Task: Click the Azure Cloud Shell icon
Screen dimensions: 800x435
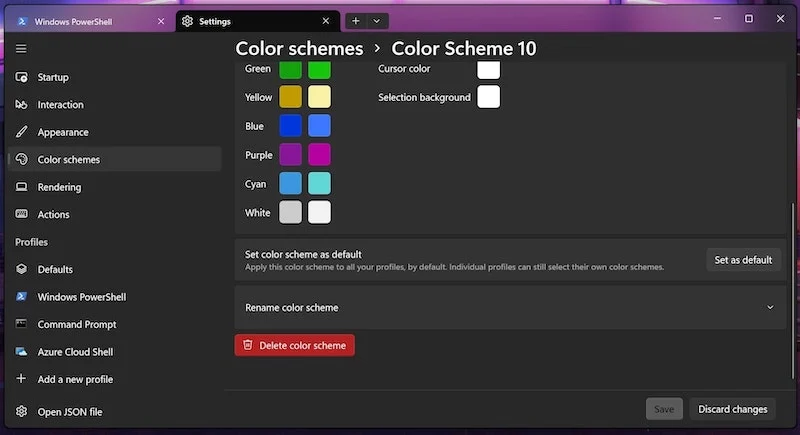Action: 21,351
